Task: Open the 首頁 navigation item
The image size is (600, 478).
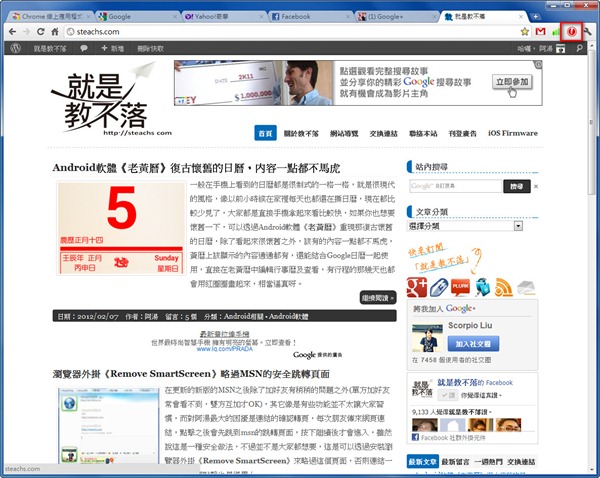Action: (265, 133)
